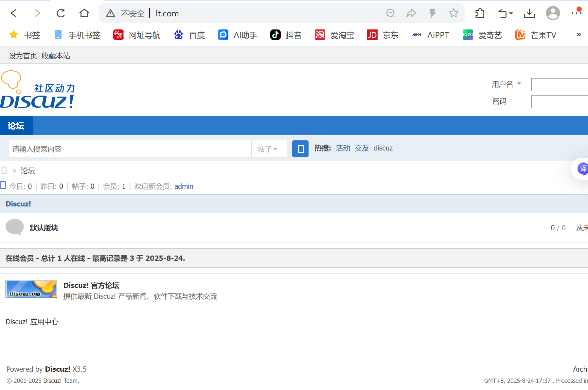Open the admin new member link
Viewport: 588px width, 390px height.
184,186
